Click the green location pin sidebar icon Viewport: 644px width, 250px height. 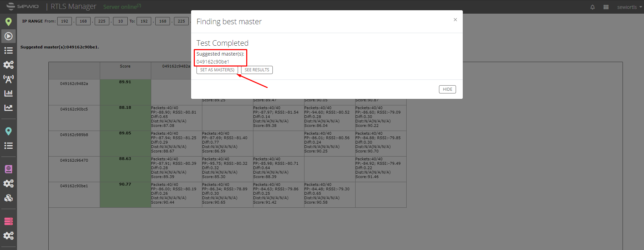9,22
